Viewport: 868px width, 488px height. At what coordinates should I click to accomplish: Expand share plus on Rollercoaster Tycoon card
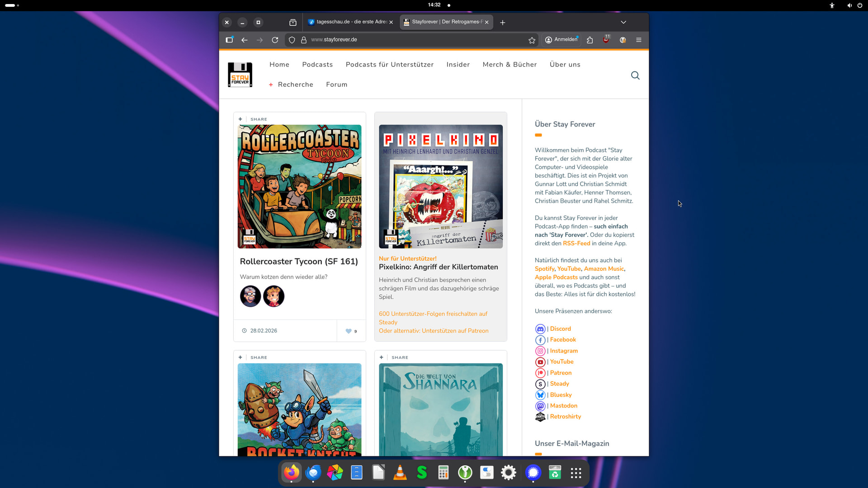(x=241, y=119)
